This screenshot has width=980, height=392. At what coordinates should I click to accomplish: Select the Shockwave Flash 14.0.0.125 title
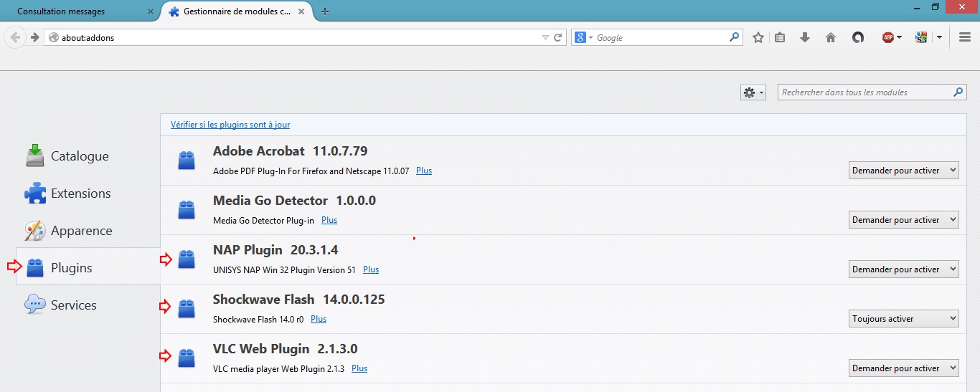[299, 300]
